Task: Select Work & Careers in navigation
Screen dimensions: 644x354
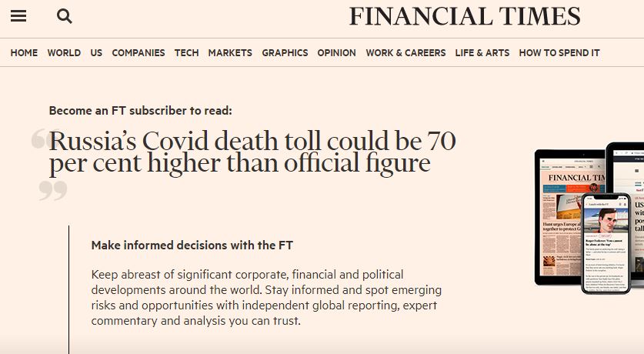Action: point(405,53)
